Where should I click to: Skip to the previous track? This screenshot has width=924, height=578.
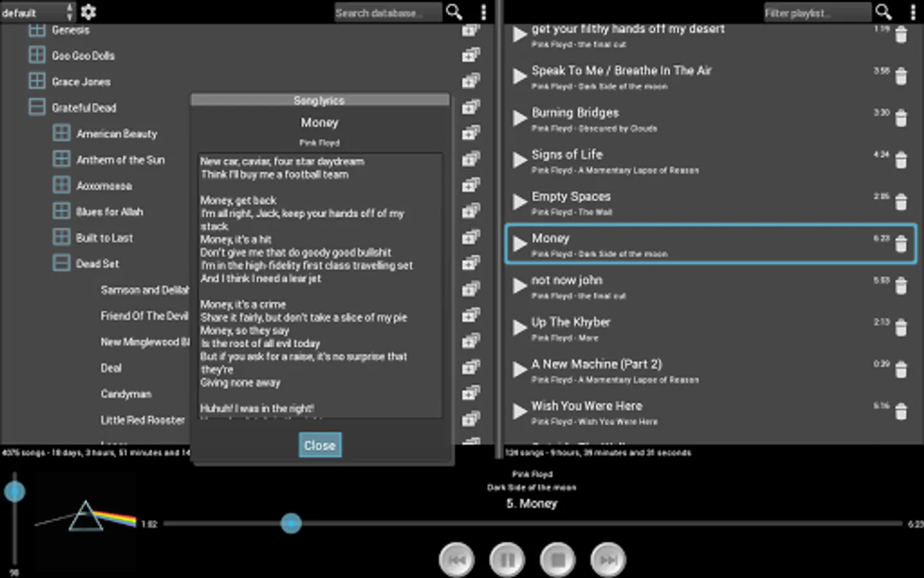[x=456, y=559]
